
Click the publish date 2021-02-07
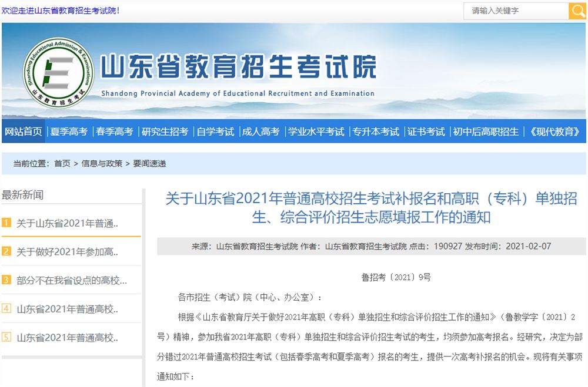pyautogui.click(x=529, y=246)
